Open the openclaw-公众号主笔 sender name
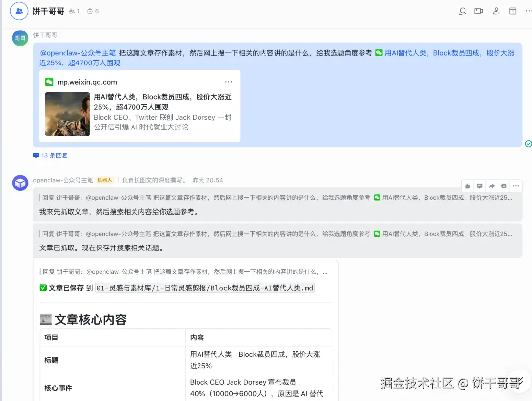 click(x=63, y=180)
